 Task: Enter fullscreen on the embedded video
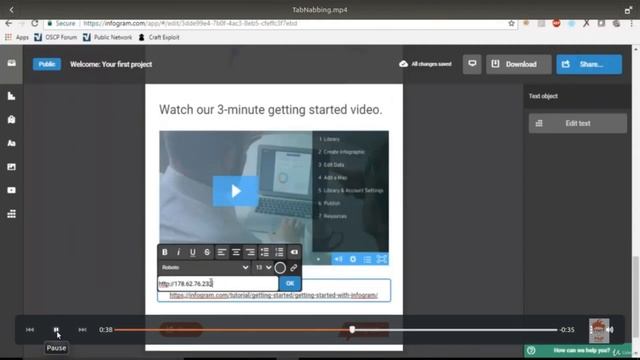click(x=382, y=259)
